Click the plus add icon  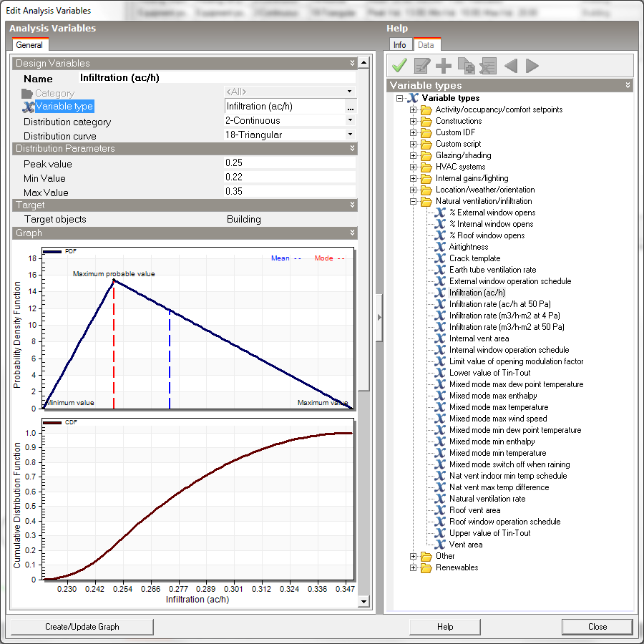pos(444,66)
